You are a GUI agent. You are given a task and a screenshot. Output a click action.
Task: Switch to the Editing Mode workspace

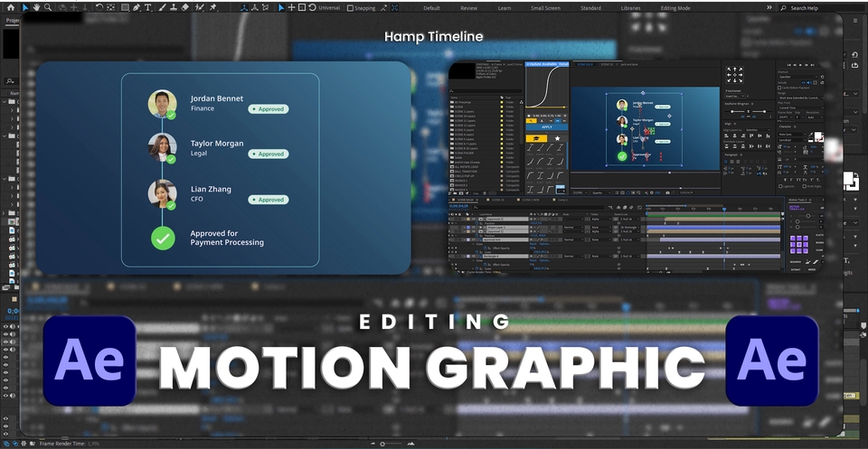click(675, 8)
